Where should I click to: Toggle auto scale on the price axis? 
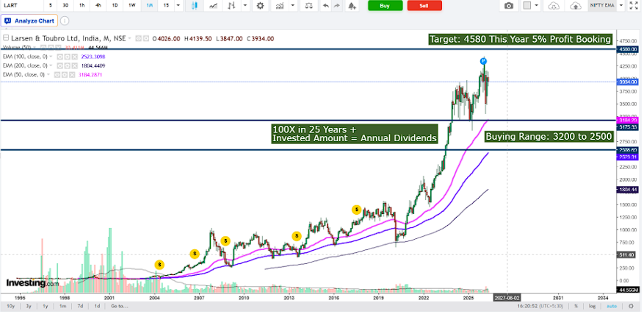pos(612,306)
